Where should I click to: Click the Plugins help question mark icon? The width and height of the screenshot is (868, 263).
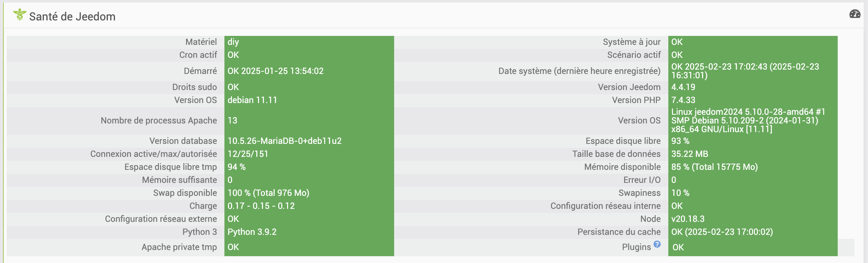pyautogui.click(x=657, y=244)
